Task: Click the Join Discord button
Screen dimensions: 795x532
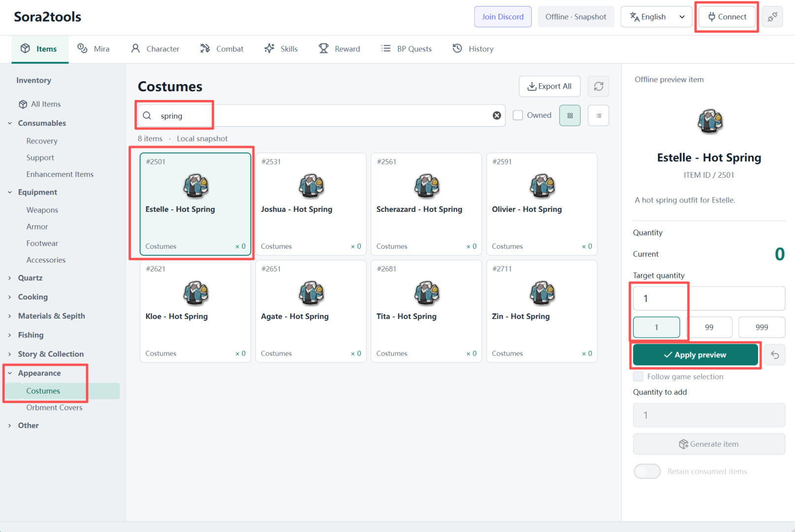Action: (503, 17)
